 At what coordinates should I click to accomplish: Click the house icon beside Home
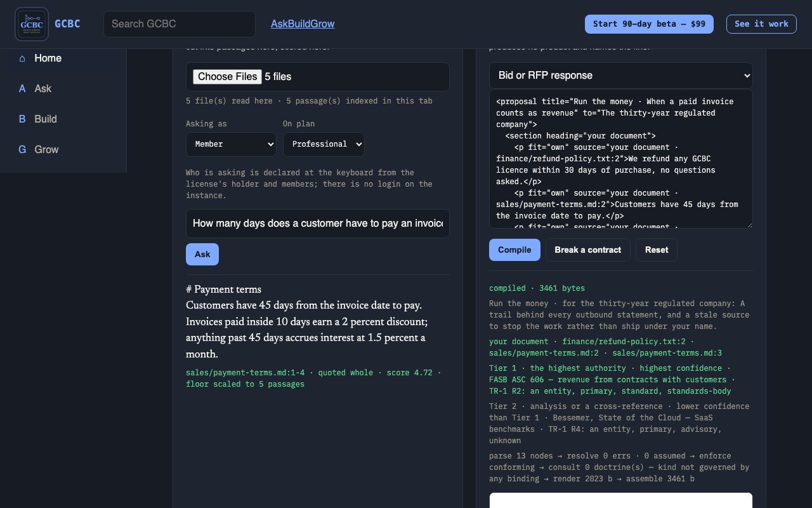coord(22,58)
